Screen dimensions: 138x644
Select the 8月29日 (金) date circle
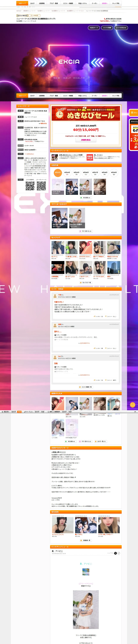coord(114,173)
